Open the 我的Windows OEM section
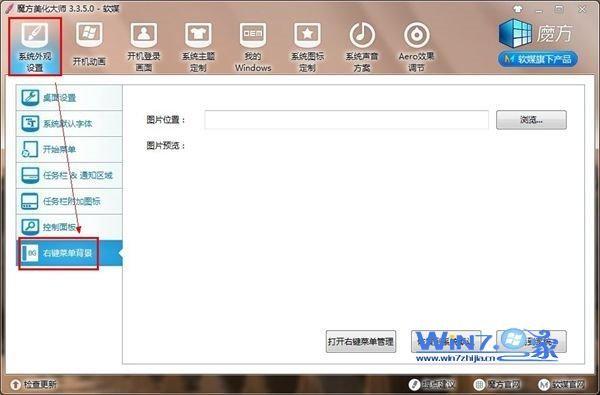This screenshot has height=395, width=600. (253, 46)
